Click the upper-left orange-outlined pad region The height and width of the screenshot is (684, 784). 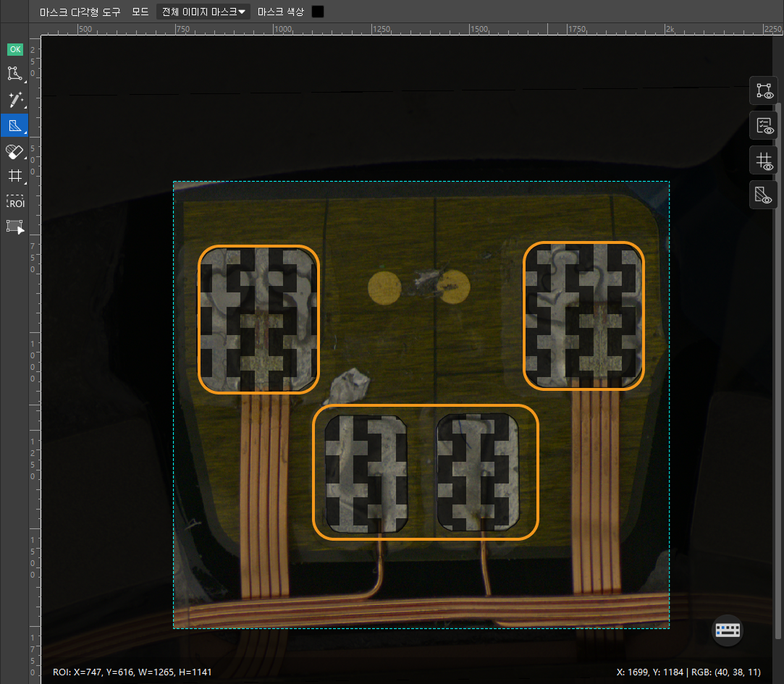coord(258,319)
